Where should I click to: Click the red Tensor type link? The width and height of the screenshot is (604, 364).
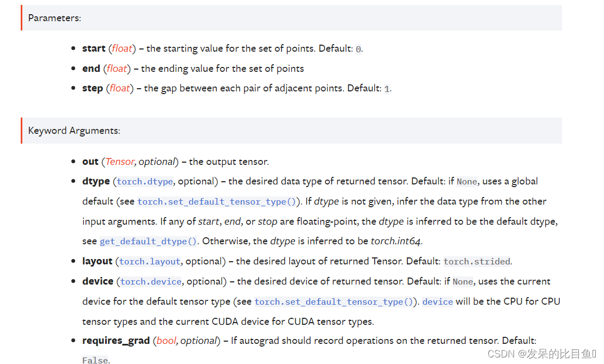(120, 162)
